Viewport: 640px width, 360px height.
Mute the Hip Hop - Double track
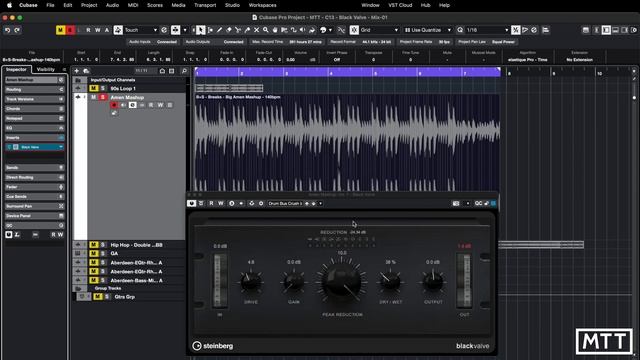[93, 245]
